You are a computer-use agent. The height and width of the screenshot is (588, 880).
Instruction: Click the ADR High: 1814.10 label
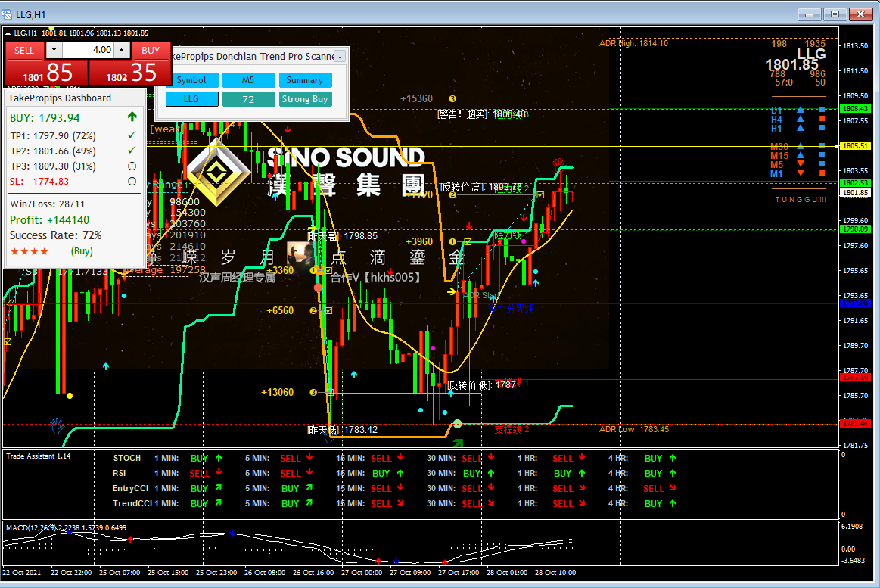coord(633,43)
